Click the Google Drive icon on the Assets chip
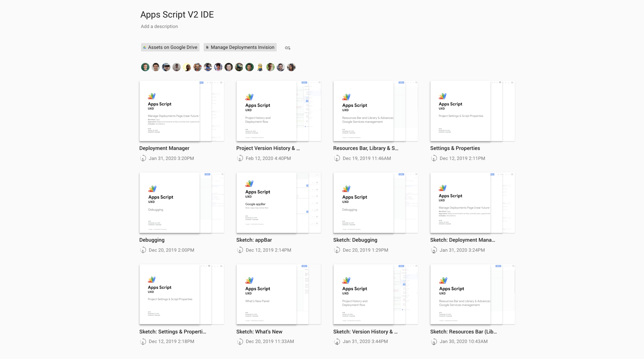This screenshot has width=644, height=359. [145, 47]
